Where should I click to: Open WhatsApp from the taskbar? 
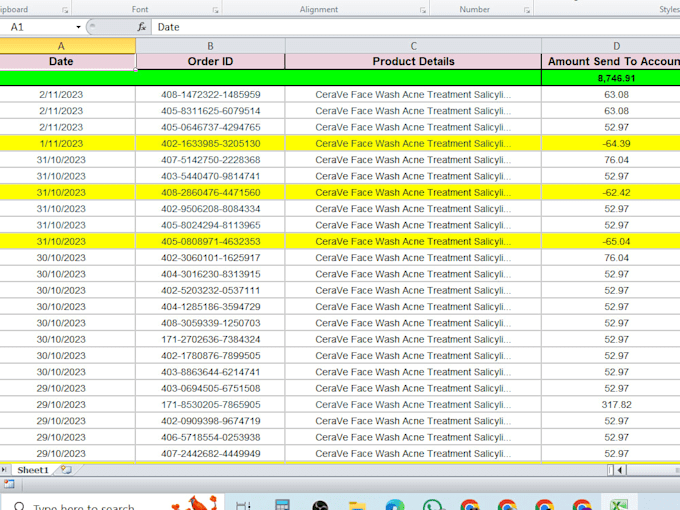point(432,505)
